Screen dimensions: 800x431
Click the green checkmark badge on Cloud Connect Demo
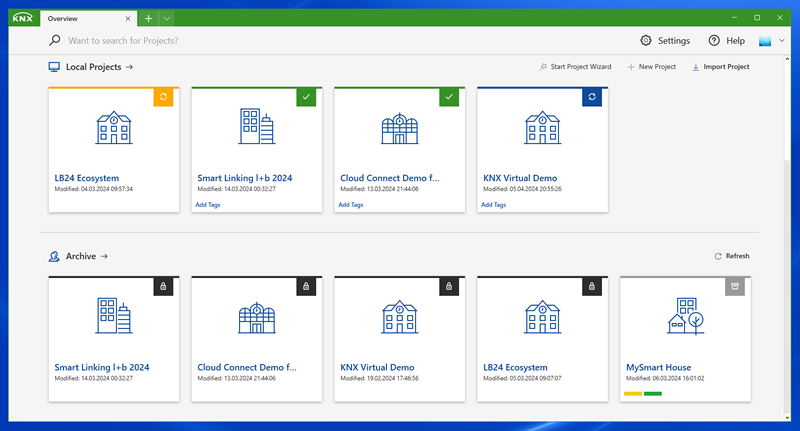(450, 97)
